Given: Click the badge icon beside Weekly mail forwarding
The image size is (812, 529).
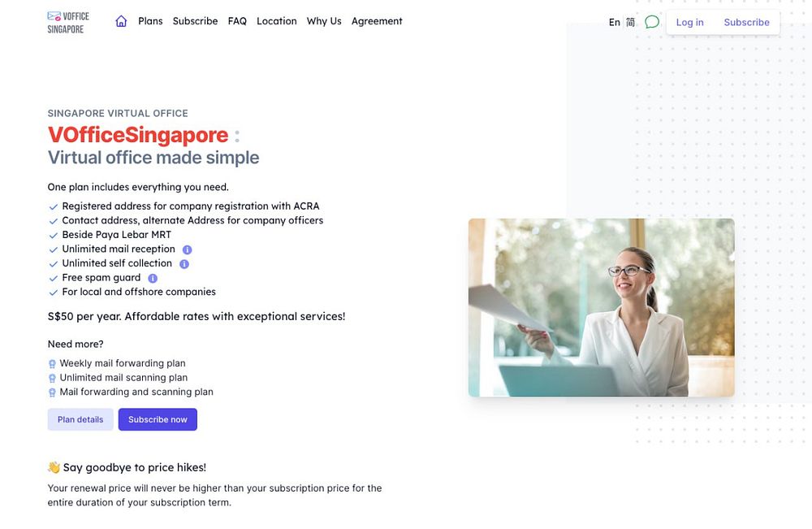Looking at the screenshot, I should (52, 364).
